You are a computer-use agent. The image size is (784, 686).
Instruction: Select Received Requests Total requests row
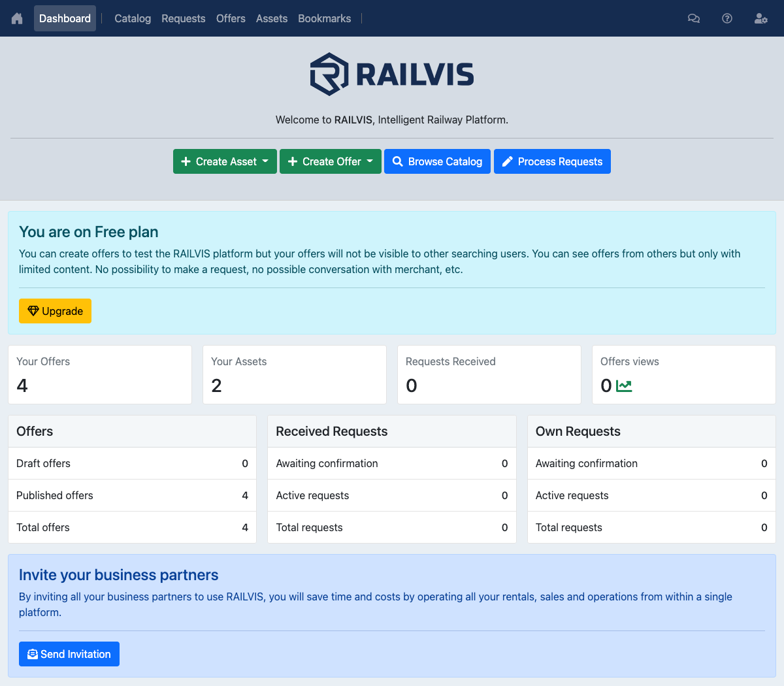[392, 527]
